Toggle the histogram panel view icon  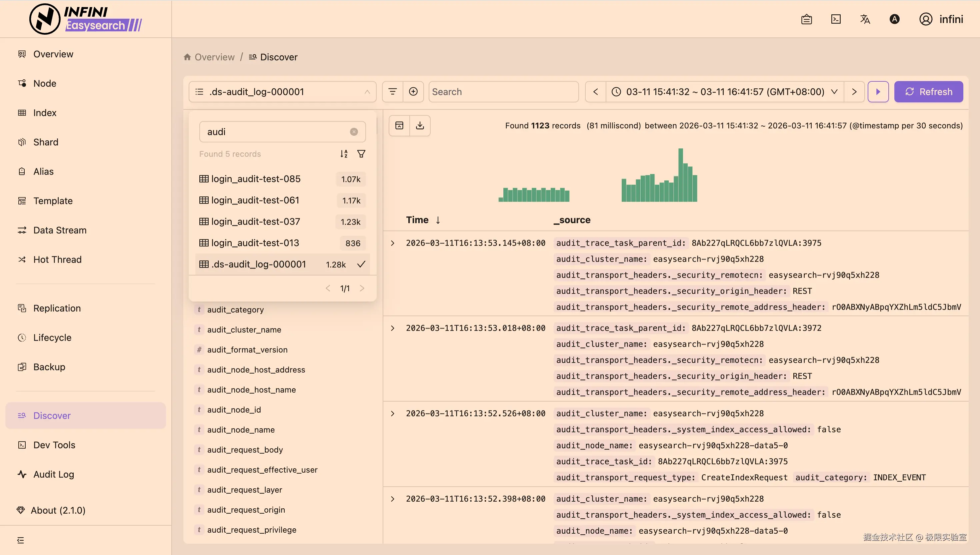coord(399,125)
